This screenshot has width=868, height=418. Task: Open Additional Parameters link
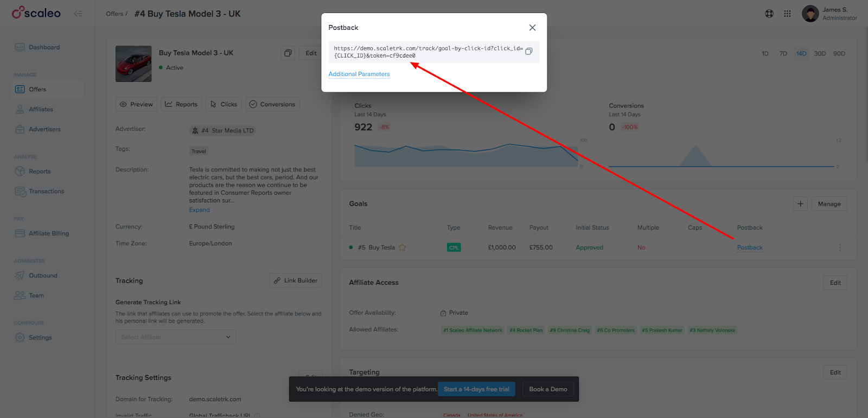click(x=359, y=74)
